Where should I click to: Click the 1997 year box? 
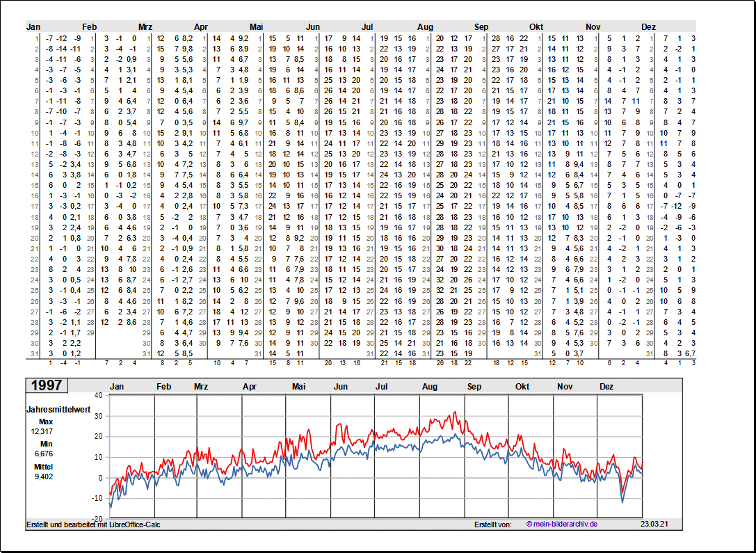47,385
